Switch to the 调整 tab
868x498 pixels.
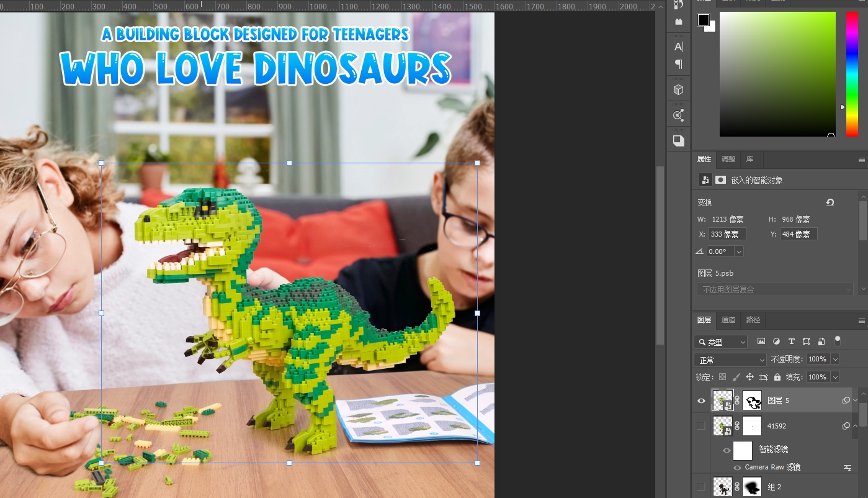coord(728,159)
